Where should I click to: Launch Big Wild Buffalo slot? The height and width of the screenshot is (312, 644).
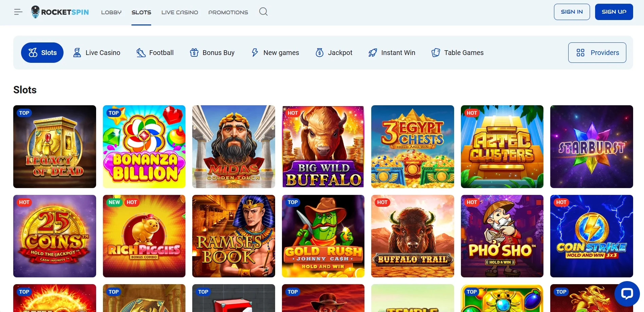pyautogui.click(x=323, y=147)
